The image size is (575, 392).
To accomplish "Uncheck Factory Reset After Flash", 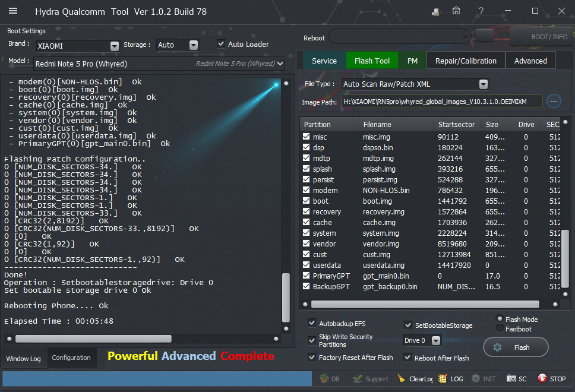I will 312,358.
